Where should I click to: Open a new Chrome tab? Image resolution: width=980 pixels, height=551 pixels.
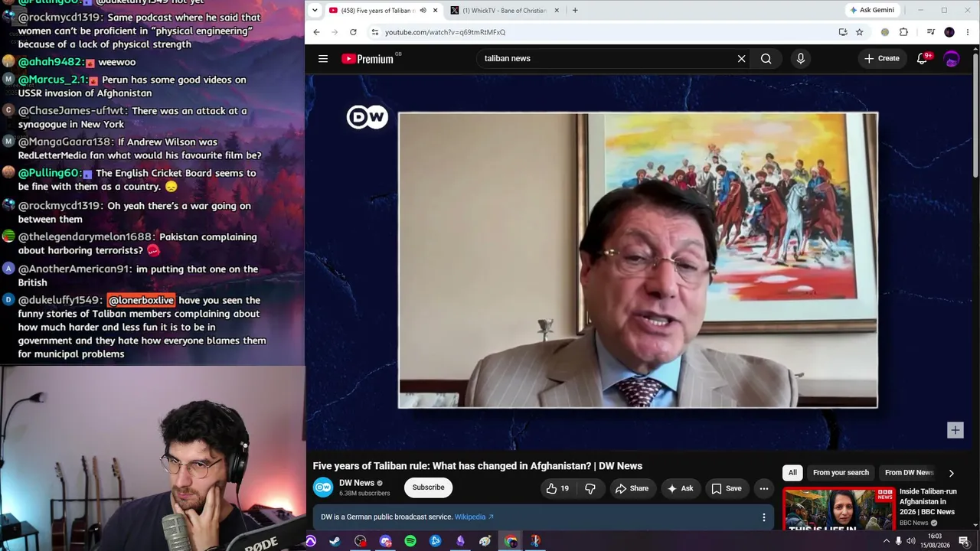click(575, 11)
